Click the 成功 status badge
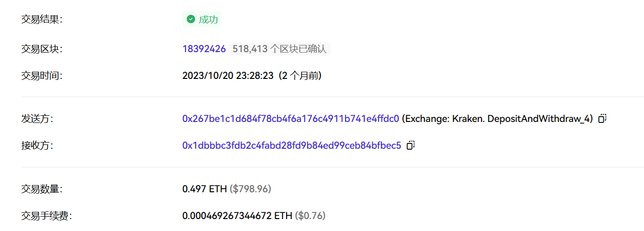This screenshot has width=644, height=231. click(202, 19)
